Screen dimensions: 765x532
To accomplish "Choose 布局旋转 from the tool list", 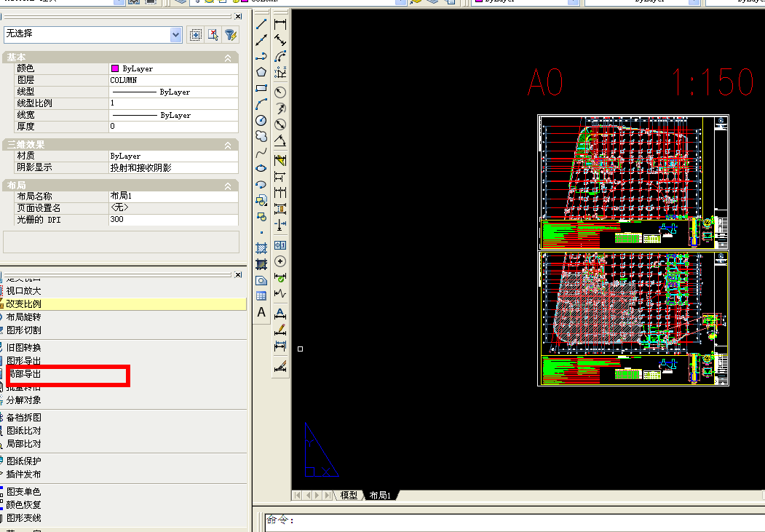I will pos(23,317).
